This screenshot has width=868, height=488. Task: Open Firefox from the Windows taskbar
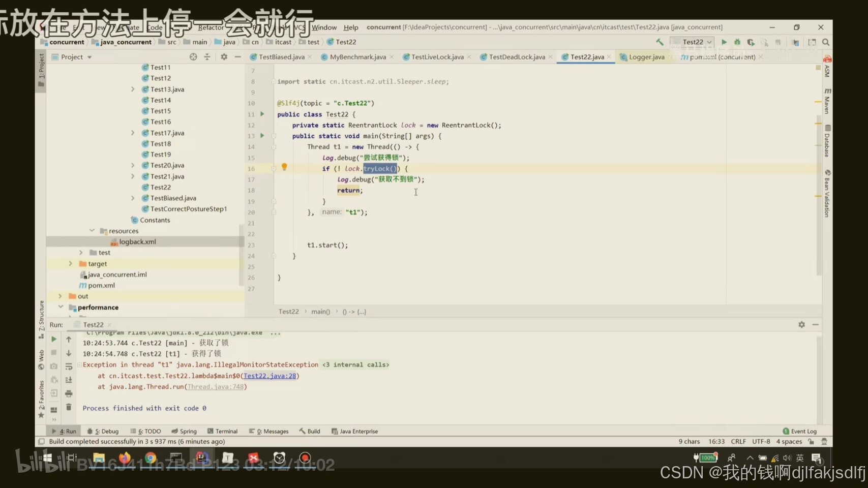(x=125, y=458)
